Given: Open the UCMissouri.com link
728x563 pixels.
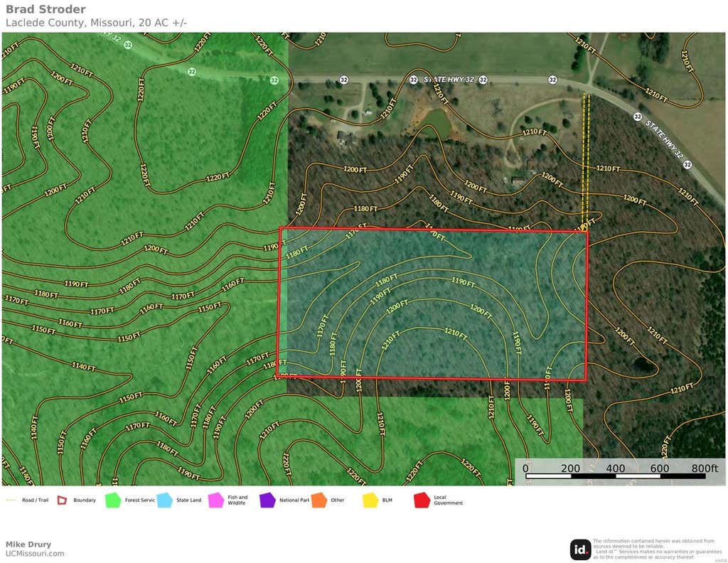Looking at the screenshot, I should tap(35, 553).
